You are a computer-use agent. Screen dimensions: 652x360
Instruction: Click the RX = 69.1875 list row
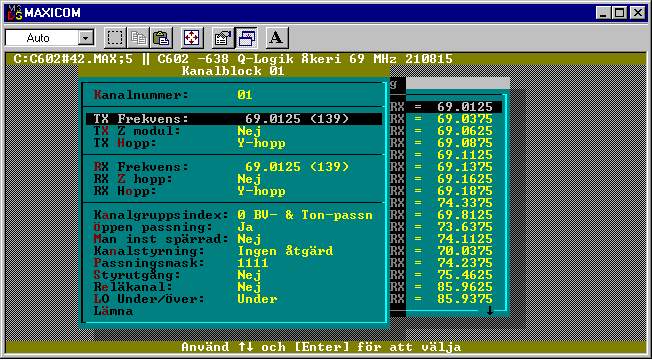point(446,191)
